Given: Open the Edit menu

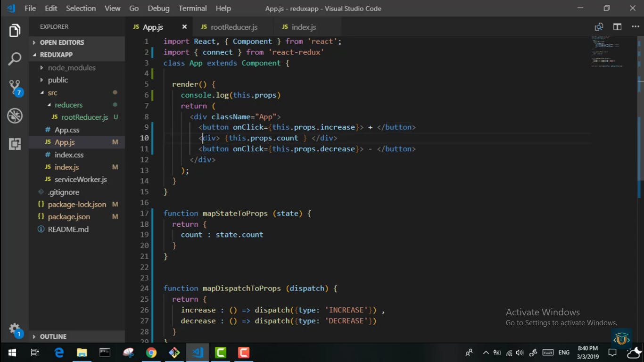Looking at the screenshot, I should (51, 8).
